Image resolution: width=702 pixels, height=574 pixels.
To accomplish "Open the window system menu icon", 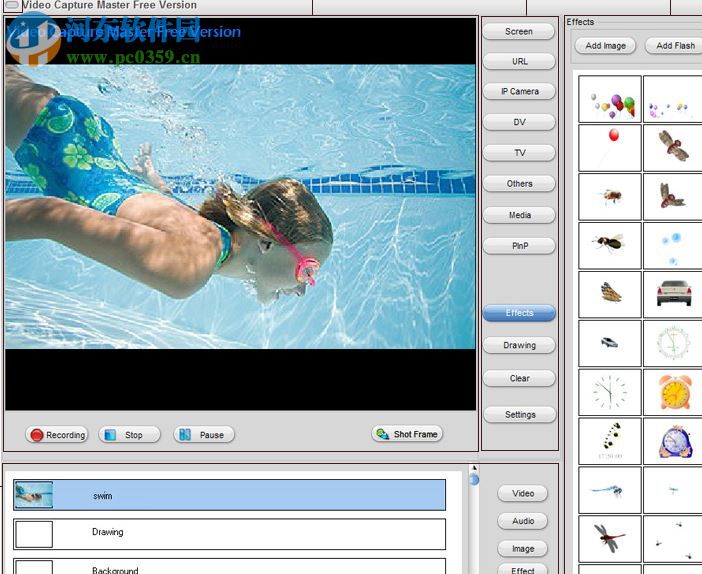I will click(x=12, y=5).
